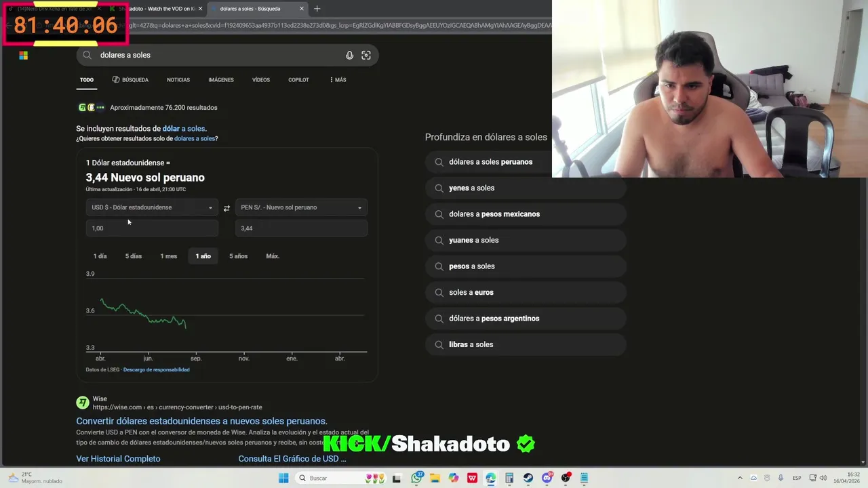This screenshot has height=488, width=868.
Task: Click the microphone tray icon
Action: (781, 479)
